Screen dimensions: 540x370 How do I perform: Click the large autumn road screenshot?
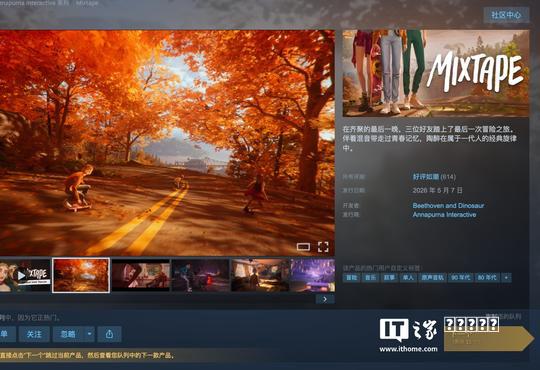tap(167, 143)
